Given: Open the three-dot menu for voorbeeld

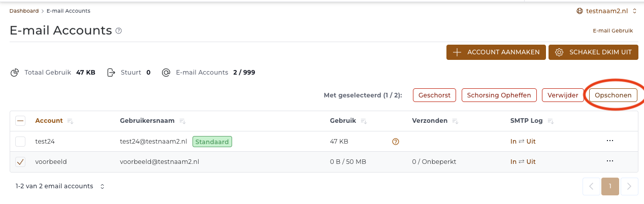Looking at the screenshot, I should (x=610, y=161).
